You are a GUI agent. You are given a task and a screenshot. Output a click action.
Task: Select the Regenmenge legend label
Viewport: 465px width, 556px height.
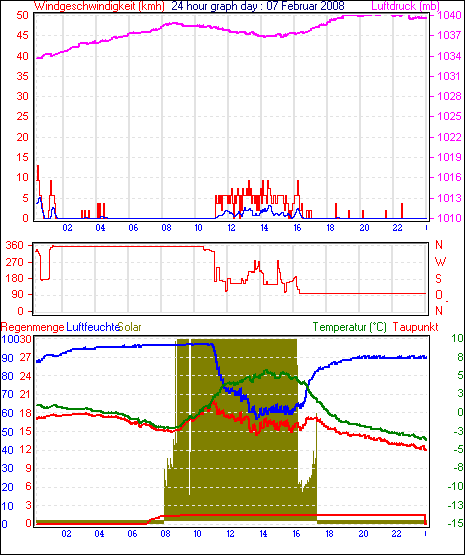tap(33, 327)
